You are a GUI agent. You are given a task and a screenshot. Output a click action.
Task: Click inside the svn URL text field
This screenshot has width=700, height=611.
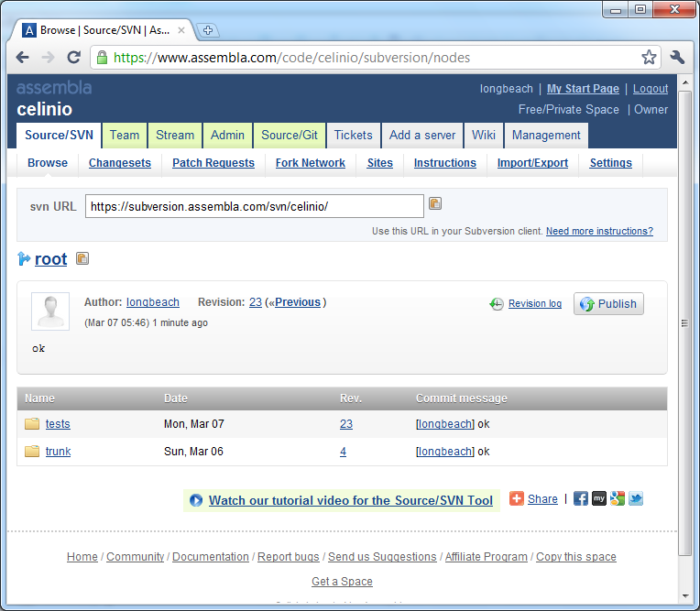[254, 207]
